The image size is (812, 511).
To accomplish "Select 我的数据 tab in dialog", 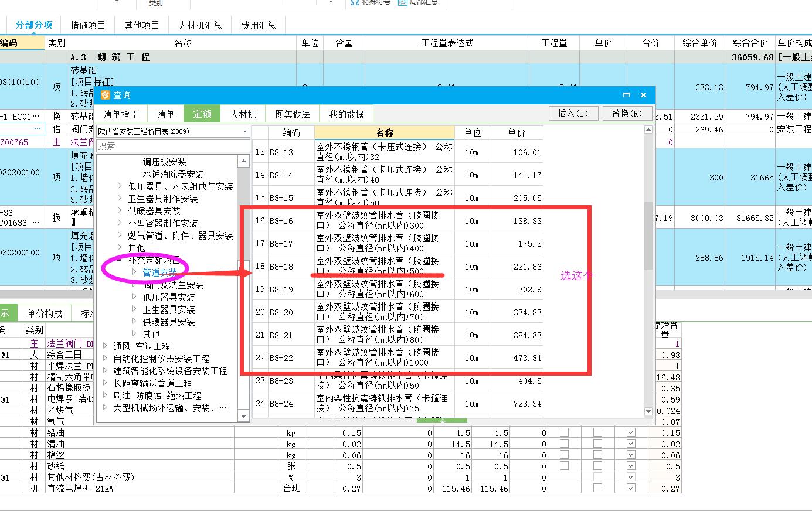I will click(x=346, y=114).
